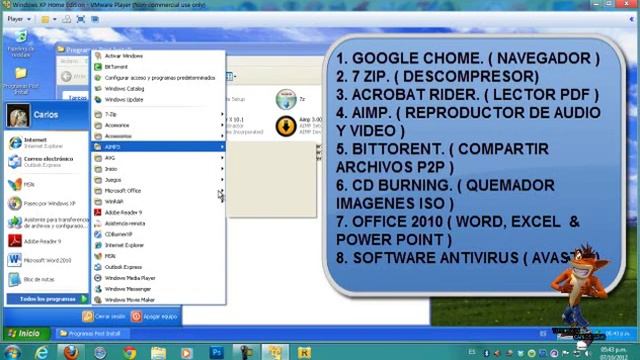Click Todos los programas button
This screenshot has width=640, height=360.
[47, 299]
